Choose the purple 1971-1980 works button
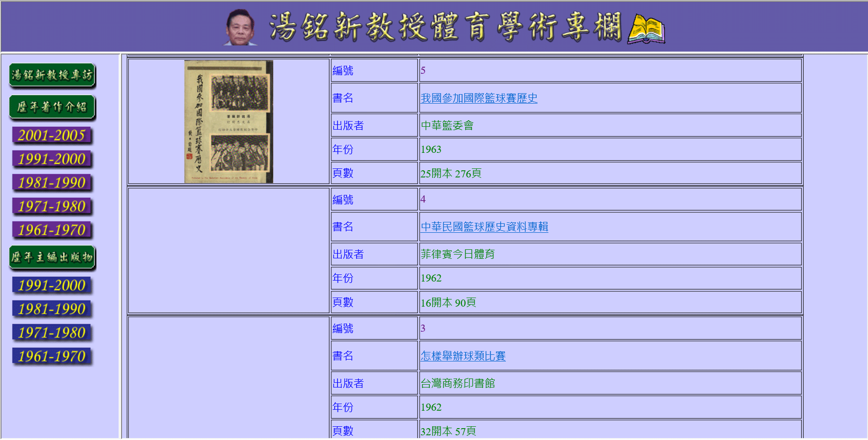The width and height of the screenshot is (868, 440). (x=52, y=207)
